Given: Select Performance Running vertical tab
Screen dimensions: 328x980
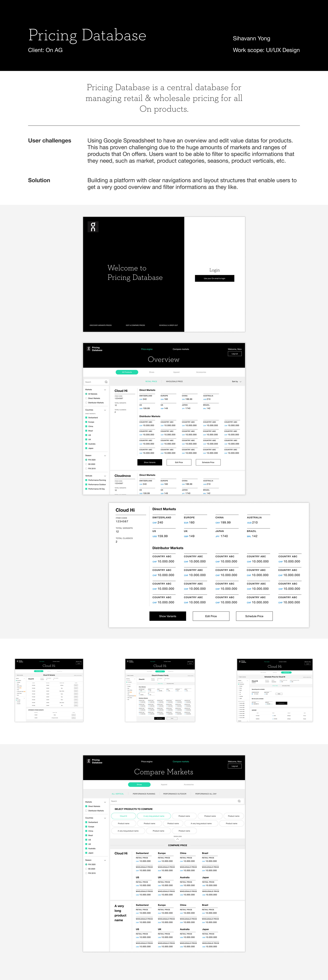Looking at the screenshot, I should tap(144, 794).
